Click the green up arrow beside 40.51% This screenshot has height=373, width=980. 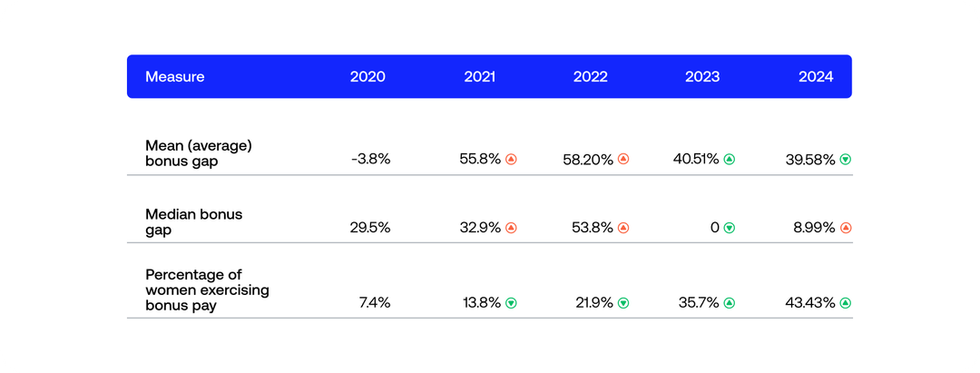(x=730, y=159)
